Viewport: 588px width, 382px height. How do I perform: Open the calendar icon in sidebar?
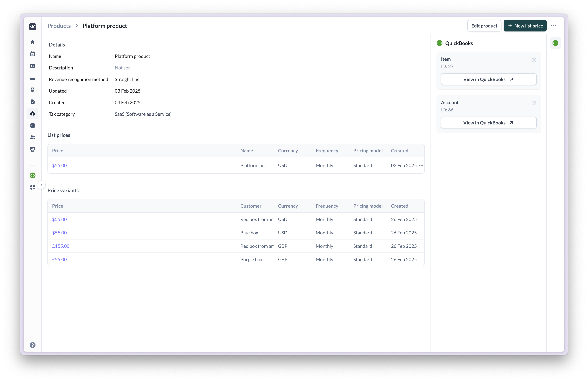pyautogui.click(x=33, y=54)
